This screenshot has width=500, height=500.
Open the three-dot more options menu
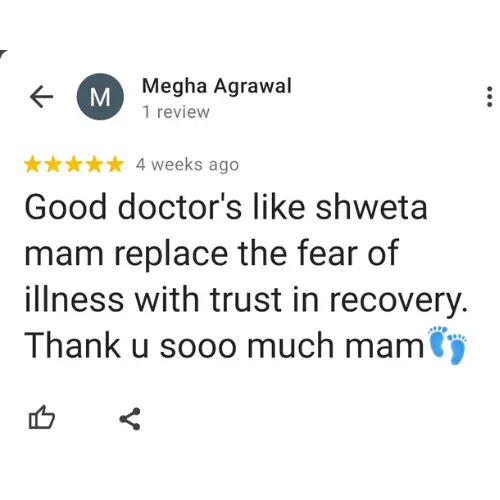click(489, 97)
